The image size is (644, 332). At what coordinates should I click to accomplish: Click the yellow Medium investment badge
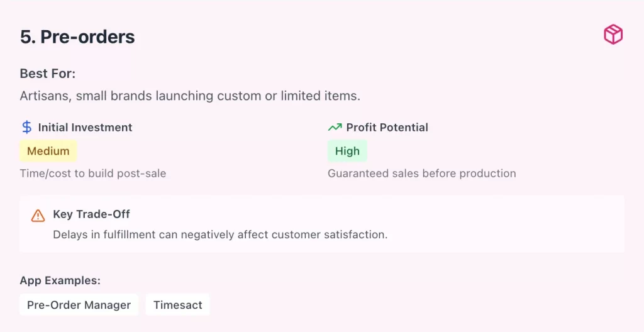(x=48, y=151)
